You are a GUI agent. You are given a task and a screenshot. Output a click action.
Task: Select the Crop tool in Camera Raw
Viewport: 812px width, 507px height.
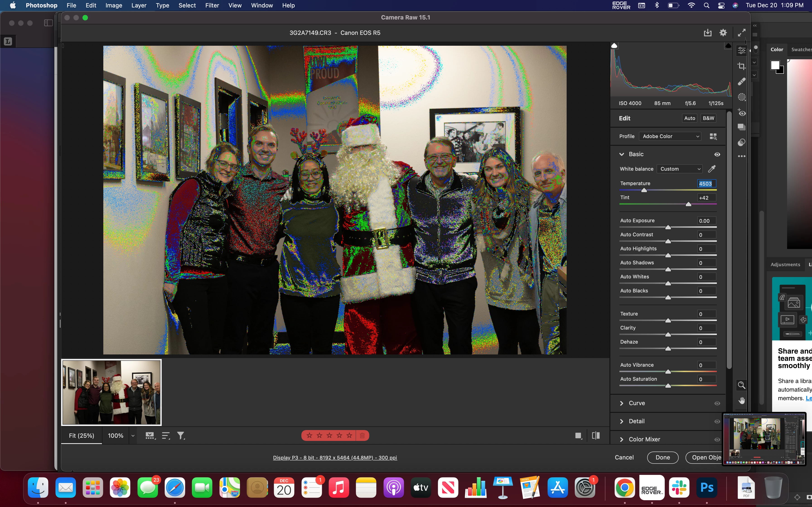click(742, 66)
